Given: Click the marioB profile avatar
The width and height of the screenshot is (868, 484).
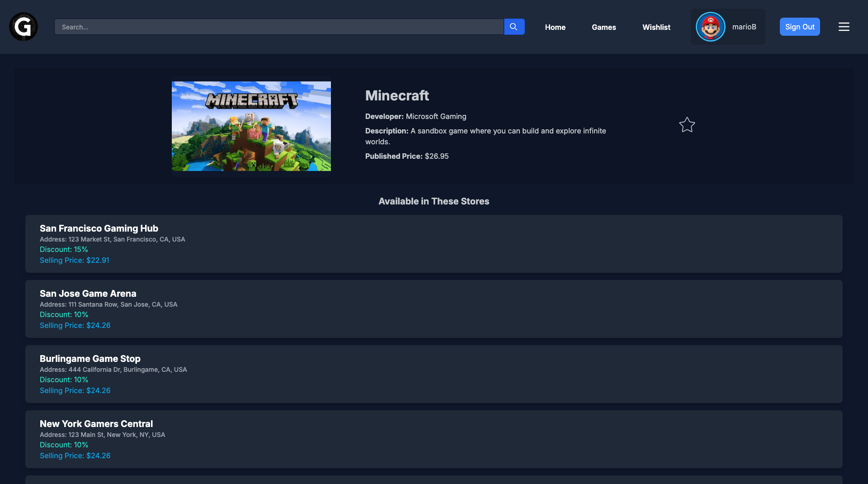Looking at the screenshot, I should coord(710,26).
